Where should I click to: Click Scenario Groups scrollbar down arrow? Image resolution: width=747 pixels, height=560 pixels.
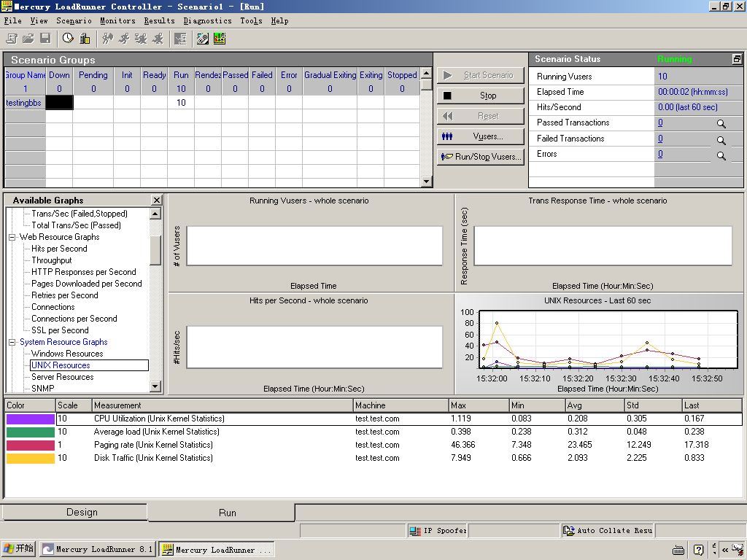426,182
